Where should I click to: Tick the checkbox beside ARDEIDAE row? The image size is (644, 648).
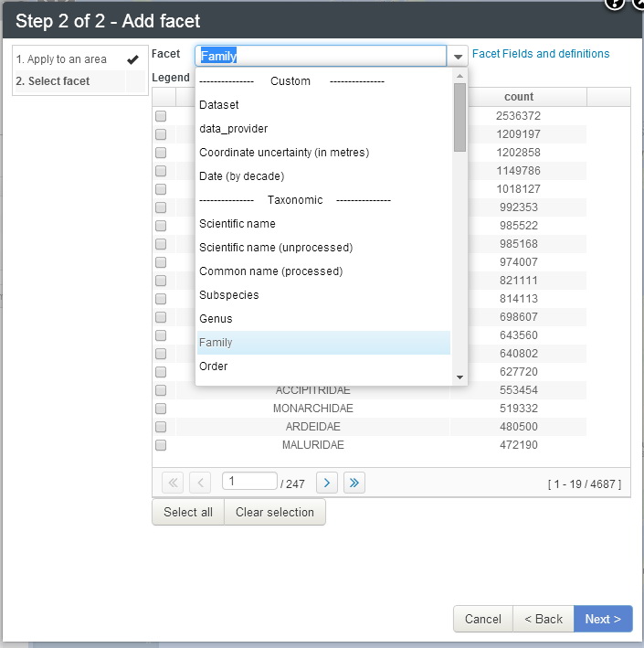pyautogui.click(x=161, y=427)
